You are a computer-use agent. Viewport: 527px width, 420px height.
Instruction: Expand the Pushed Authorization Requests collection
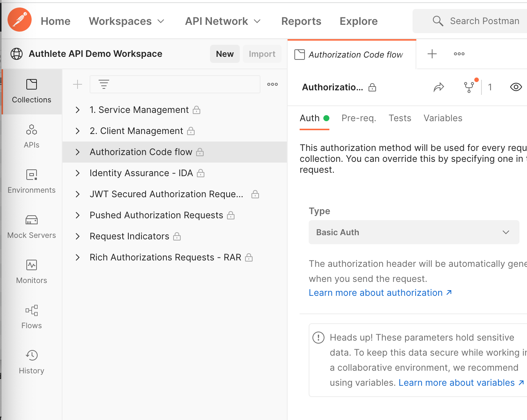pyautogui.click(x=78, y=215)
